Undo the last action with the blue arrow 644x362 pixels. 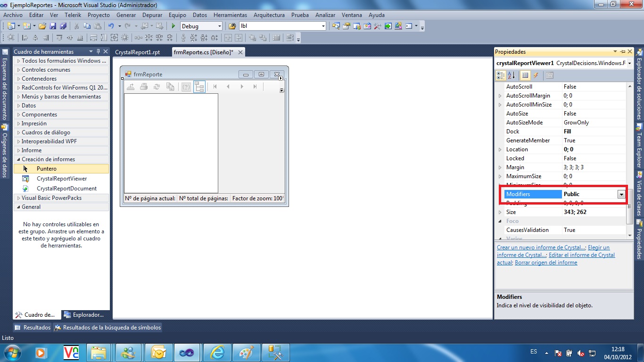(x=111, y=26)
